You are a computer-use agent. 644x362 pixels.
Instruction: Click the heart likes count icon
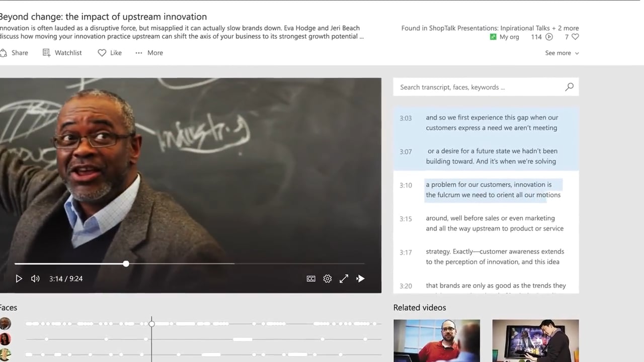576,37
